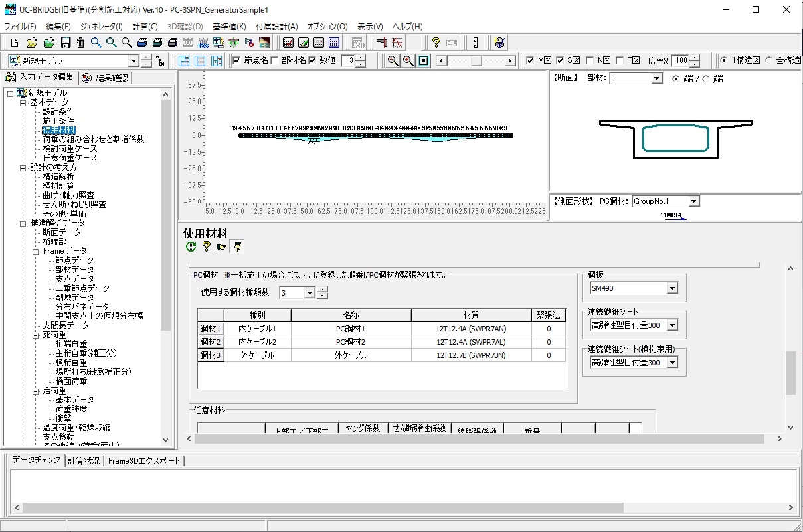This screenshot has width=803, height=532.
Task: Click the 3D view toolbar icon
Action: (359, 43)
